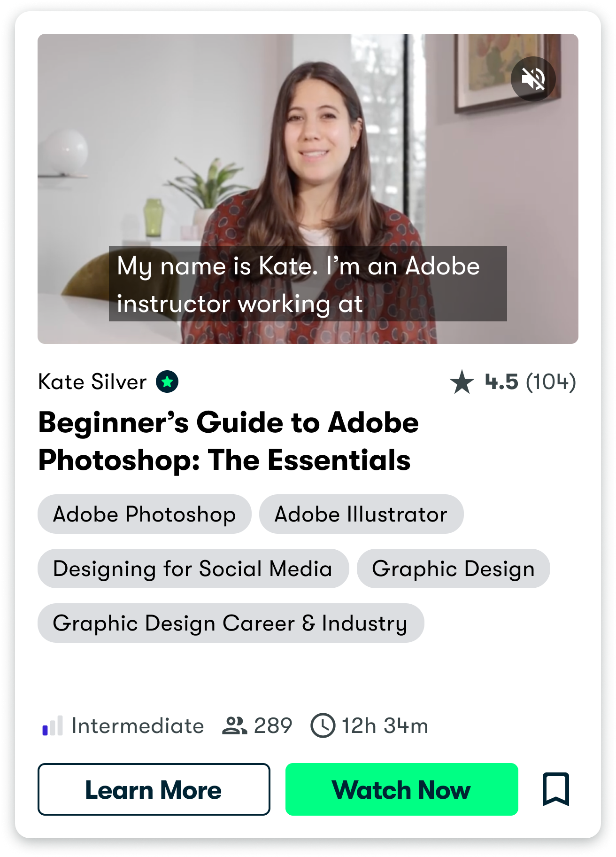Choose the Graphic Design tag

click(453, 569)
